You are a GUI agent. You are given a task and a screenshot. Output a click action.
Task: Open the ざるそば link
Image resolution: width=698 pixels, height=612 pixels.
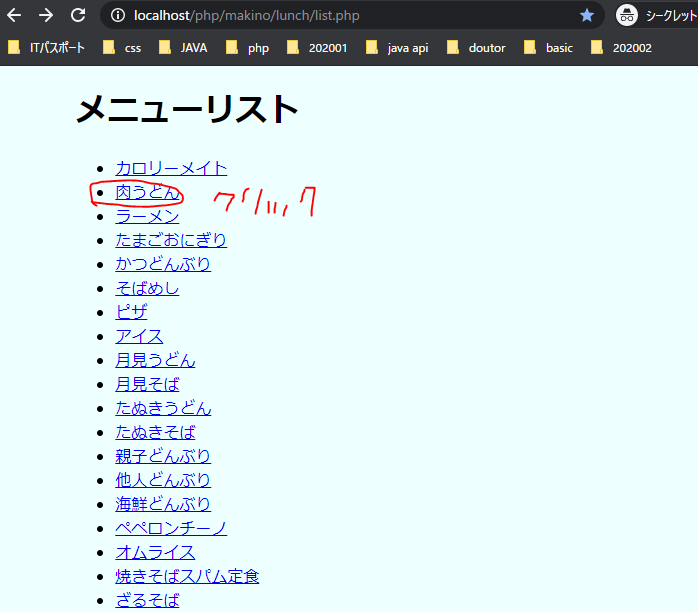click(x=147, y=601)
